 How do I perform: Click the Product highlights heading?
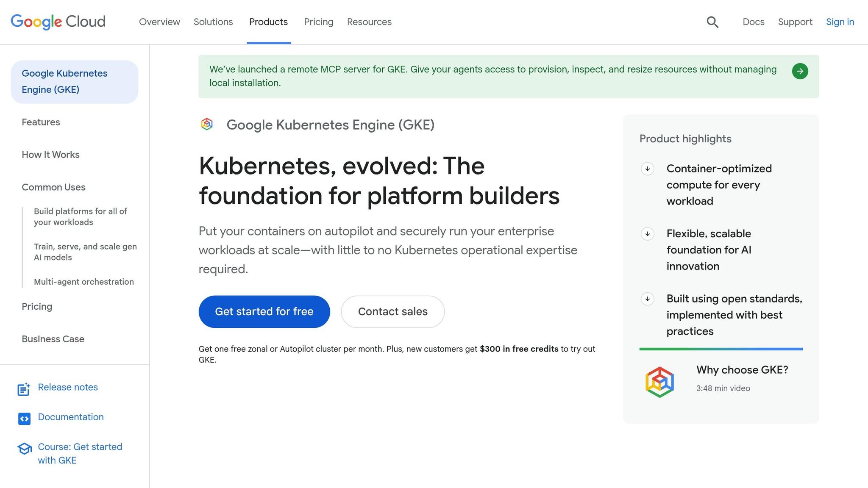(x=685, y=139)
